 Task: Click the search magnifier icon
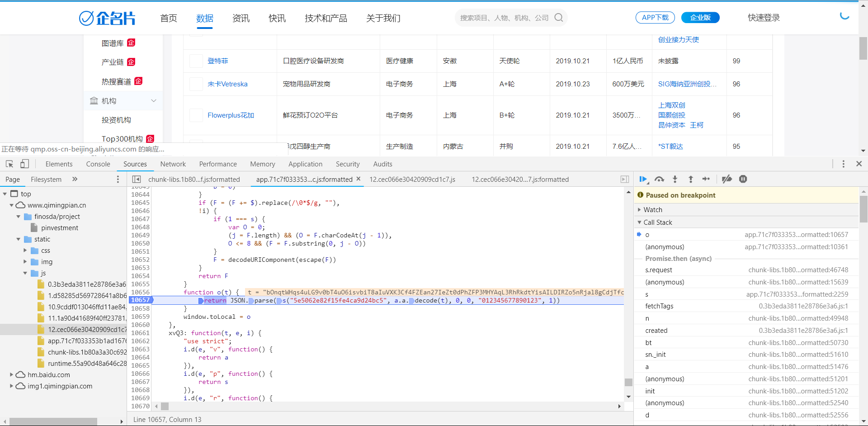click(559, 18)
